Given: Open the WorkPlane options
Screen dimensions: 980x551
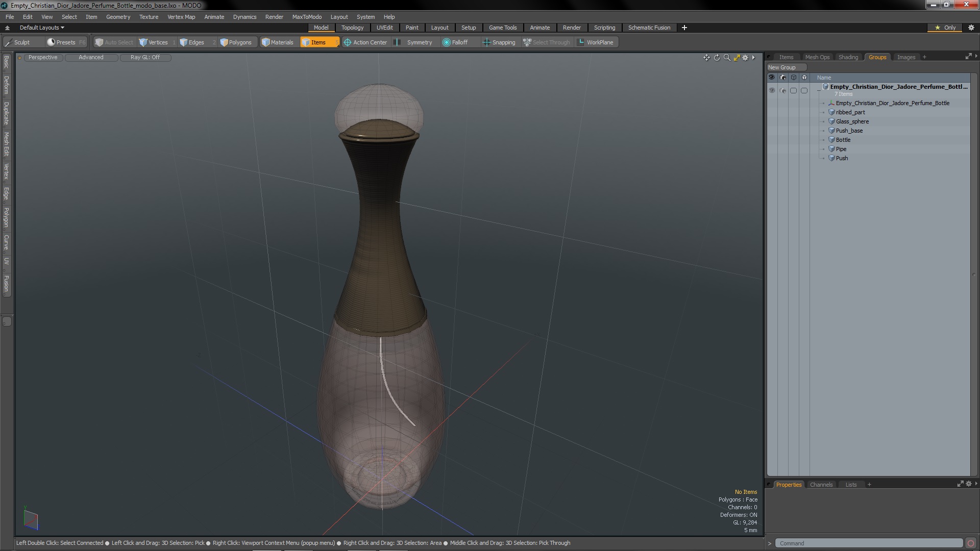Looking at the screenshot, I should (x=596, y=42).
